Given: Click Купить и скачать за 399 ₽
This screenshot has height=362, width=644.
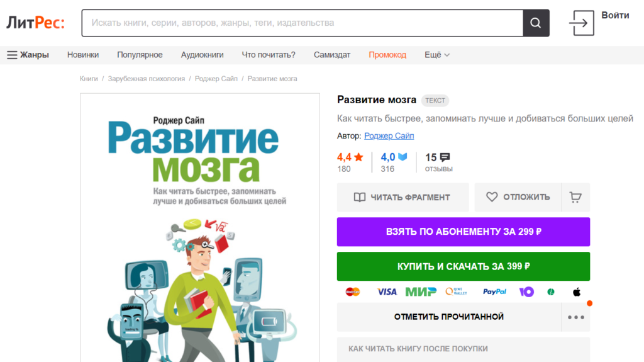Looking at the screenshot, I should (x=464, y=266).
